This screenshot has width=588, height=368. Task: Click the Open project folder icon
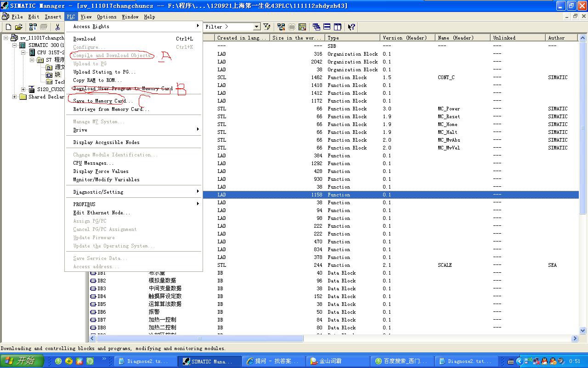[x=19, y=27]
